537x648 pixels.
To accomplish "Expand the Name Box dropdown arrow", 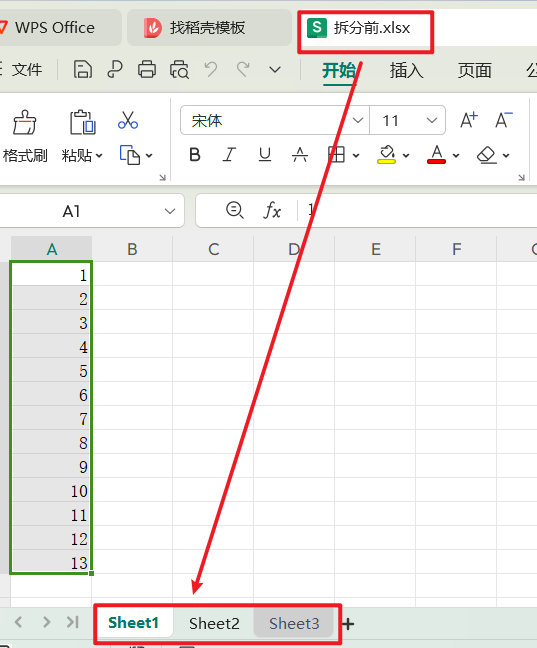I will [169, 211].
